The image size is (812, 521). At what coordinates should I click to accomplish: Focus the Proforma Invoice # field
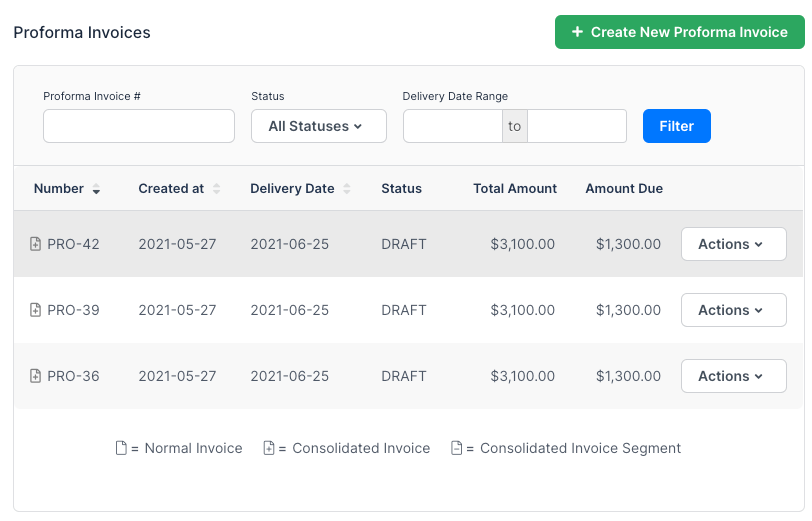139,126
